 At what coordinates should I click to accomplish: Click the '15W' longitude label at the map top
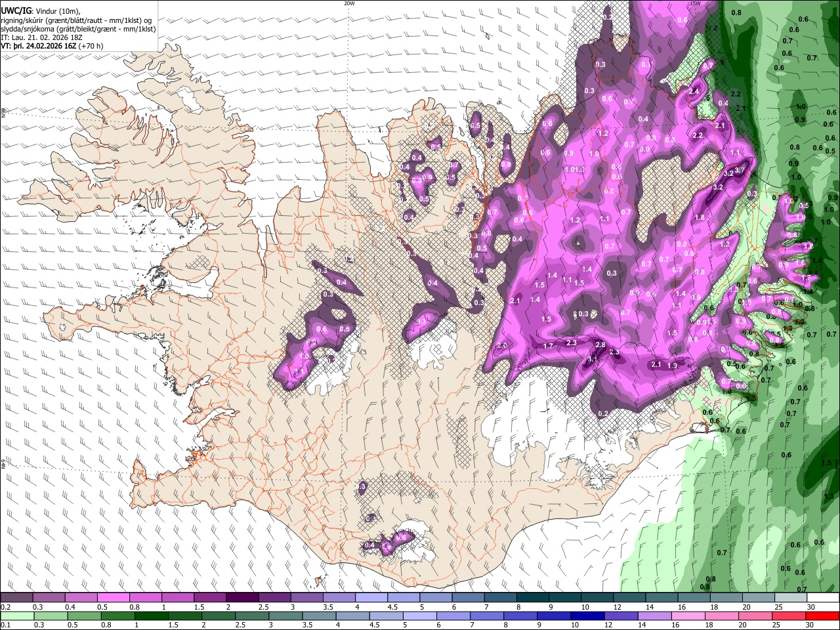695,3
